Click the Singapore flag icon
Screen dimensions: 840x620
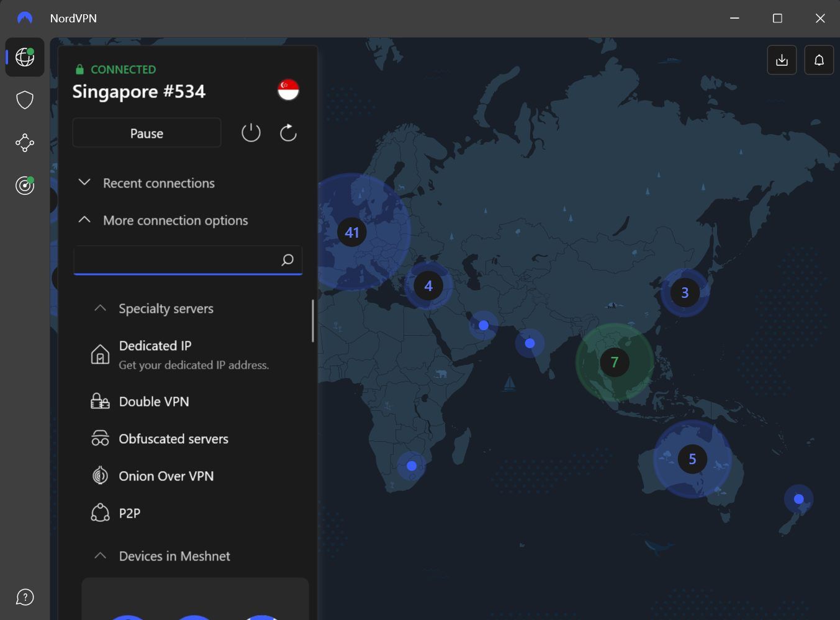pyautogui.click(x=288, y=91)
